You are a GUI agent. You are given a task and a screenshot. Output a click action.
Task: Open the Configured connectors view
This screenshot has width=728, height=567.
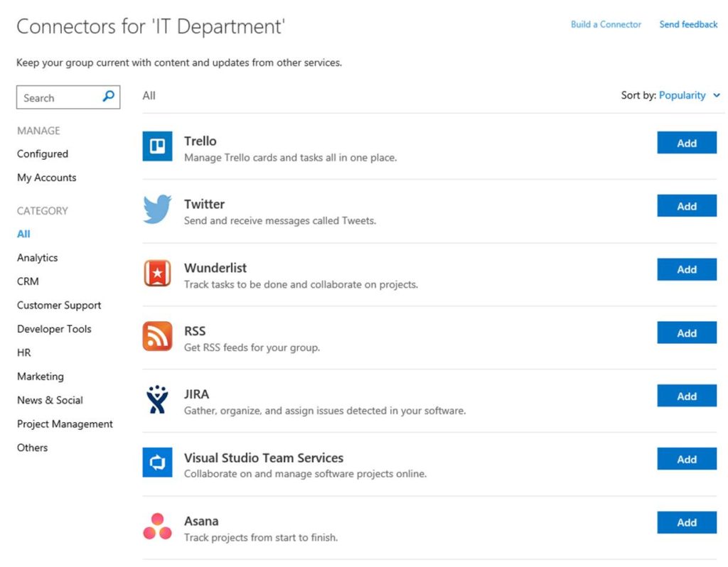(43, 153)
